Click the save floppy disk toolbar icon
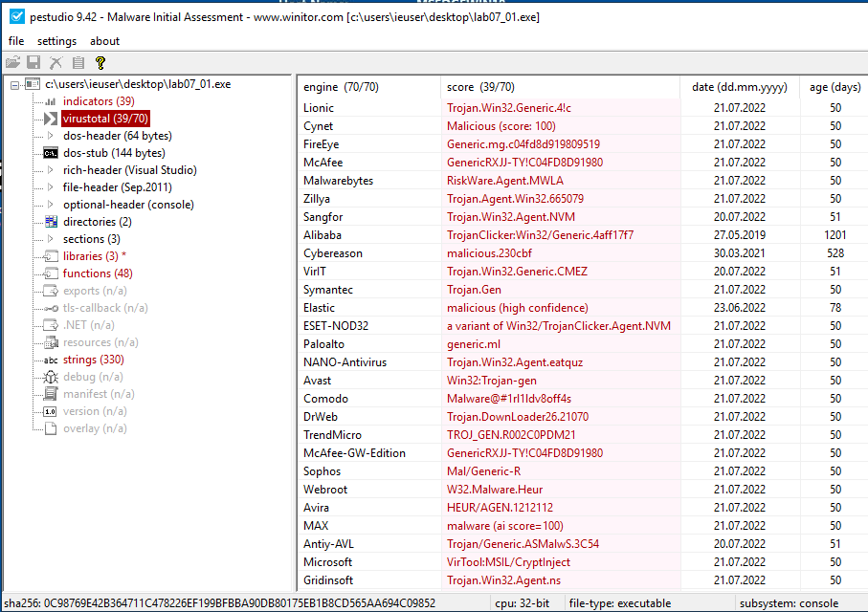 pos(33,62)
